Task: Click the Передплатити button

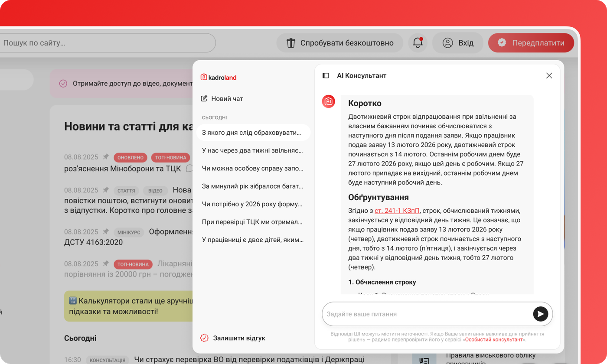Action: pyautogui.click(x=531, y=42)
